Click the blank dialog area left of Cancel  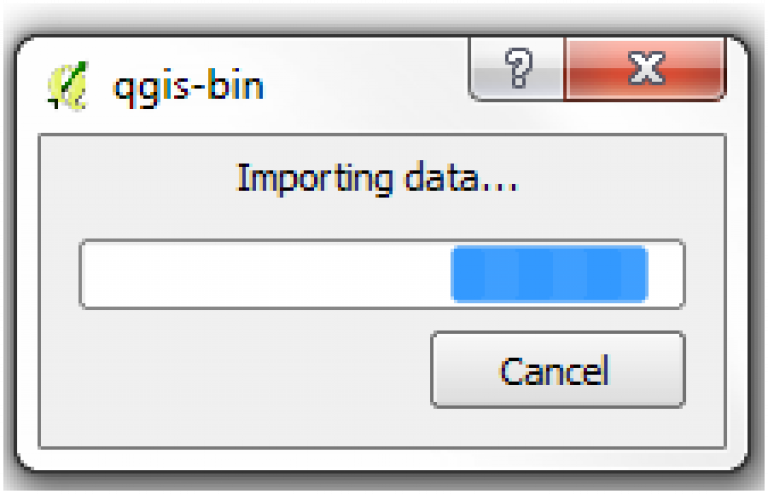click(235, 370)
